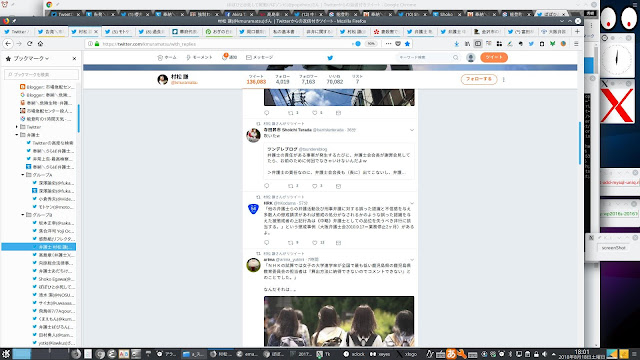640x360 pixels.
Task: Open the ブックマーク sidebar switcher dropdown
Action: tap(31, 58)
